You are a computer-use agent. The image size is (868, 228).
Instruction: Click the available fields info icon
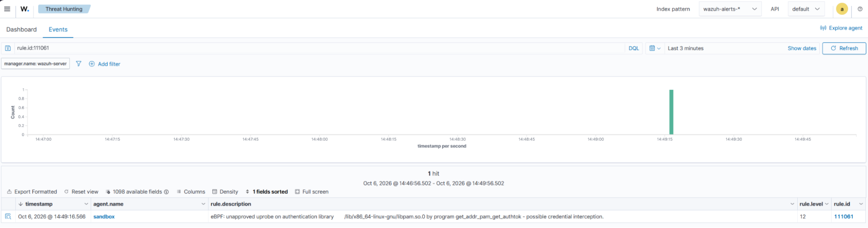point(166,192)
